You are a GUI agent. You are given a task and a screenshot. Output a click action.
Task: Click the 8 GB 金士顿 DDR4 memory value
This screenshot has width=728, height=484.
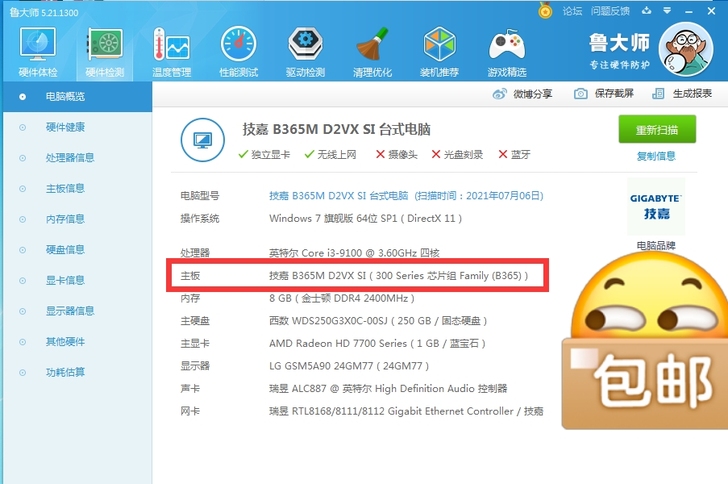click(x=342, y=298)
